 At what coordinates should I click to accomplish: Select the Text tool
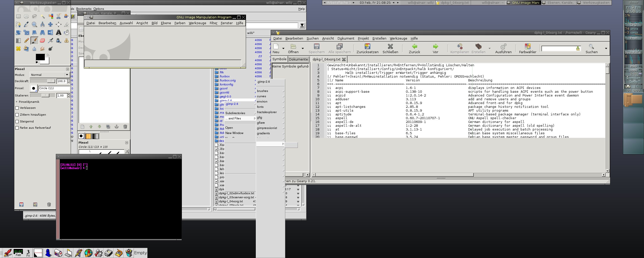[59, 33]
